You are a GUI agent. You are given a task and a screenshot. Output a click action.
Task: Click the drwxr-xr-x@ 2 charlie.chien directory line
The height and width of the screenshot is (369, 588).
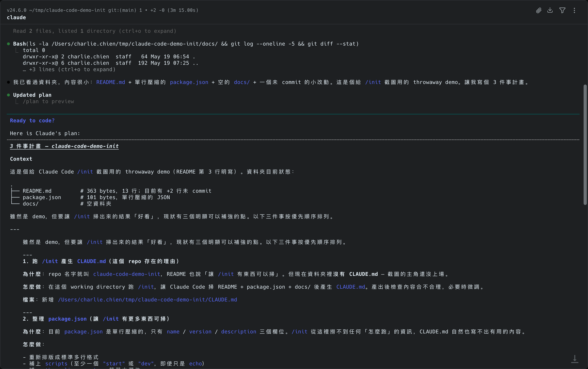(x=109, y=57)
